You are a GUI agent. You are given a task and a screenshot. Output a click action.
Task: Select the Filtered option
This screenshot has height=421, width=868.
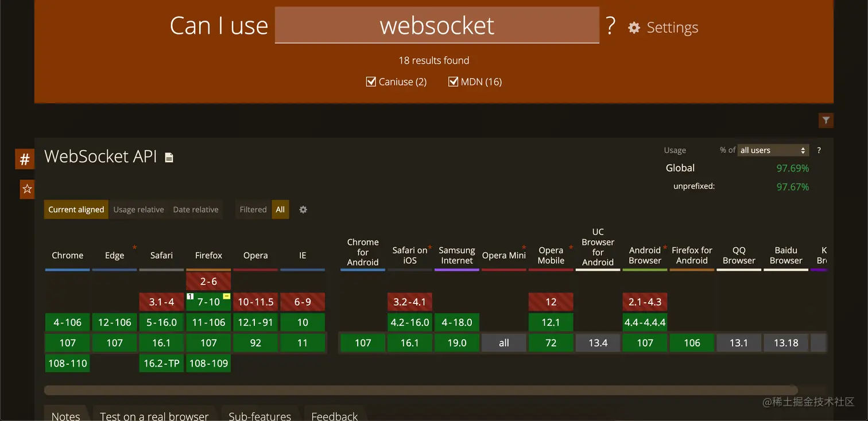[253, 209]
